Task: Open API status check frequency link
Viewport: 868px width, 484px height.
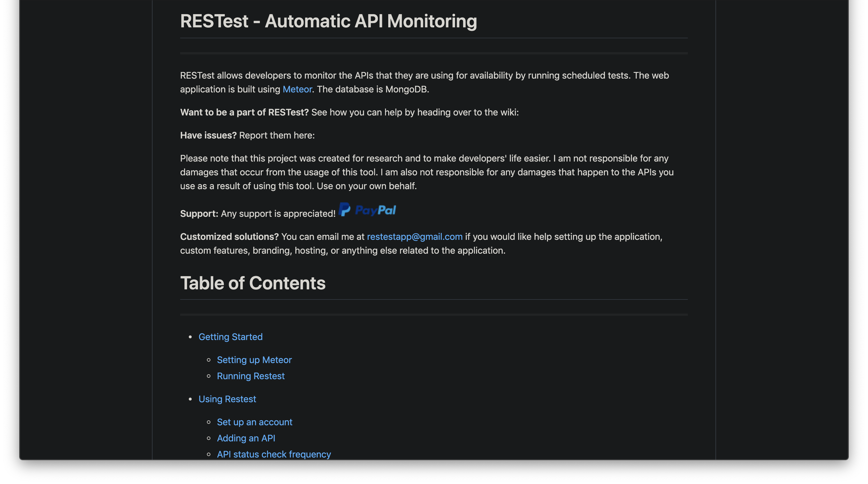Action: (274, 454)
